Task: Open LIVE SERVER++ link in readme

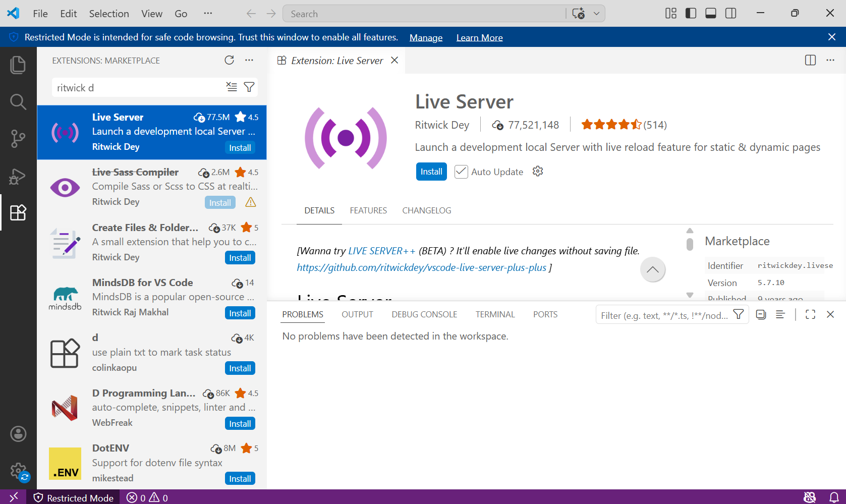Action: coord(381,251)
